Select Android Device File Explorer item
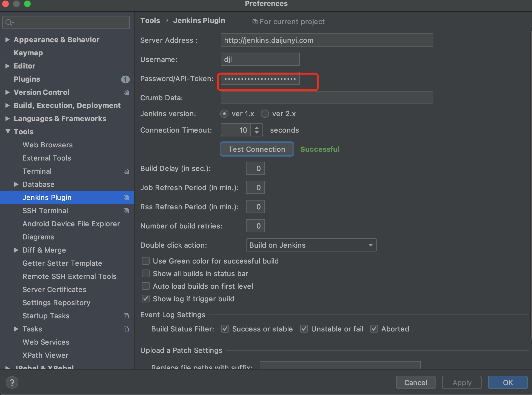 (x=71, y=224)
